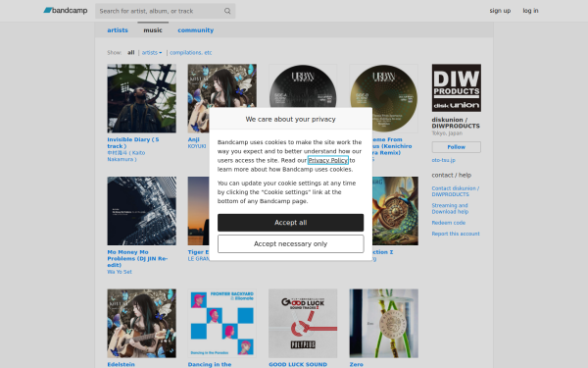Screen dimensions: 588x368
Task: Focus the artist, album, or track search field
Action: 165,11
